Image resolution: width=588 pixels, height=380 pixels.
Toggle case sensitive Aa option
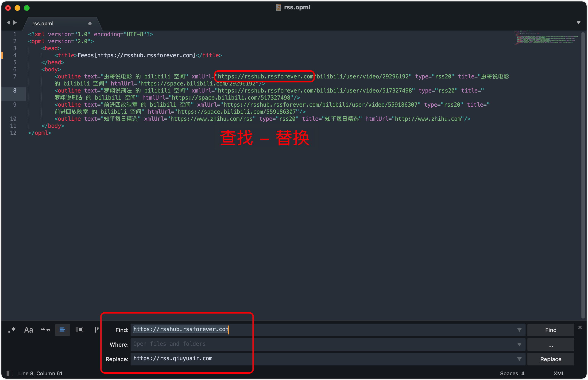[x=28, y=330]
